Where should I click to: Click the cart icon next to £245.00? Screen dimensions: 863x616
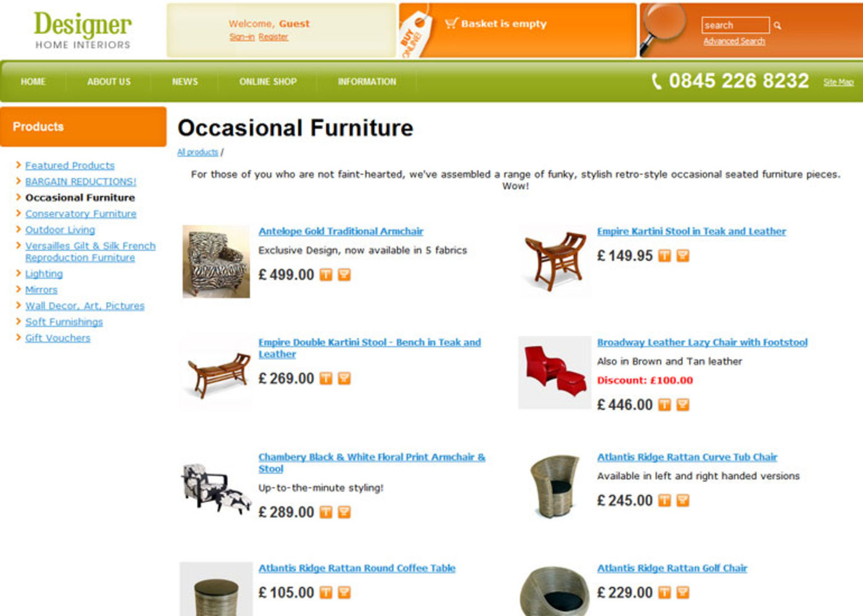coord(683,500)
